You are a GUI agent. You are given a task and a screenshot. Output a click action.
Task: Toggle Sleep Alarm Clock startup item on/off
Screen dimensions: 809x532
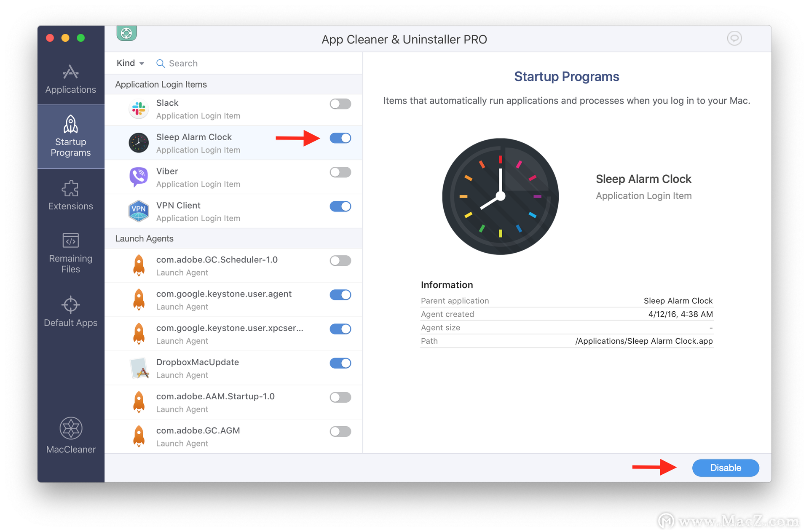pyautogui.click(x=341, y=138)
